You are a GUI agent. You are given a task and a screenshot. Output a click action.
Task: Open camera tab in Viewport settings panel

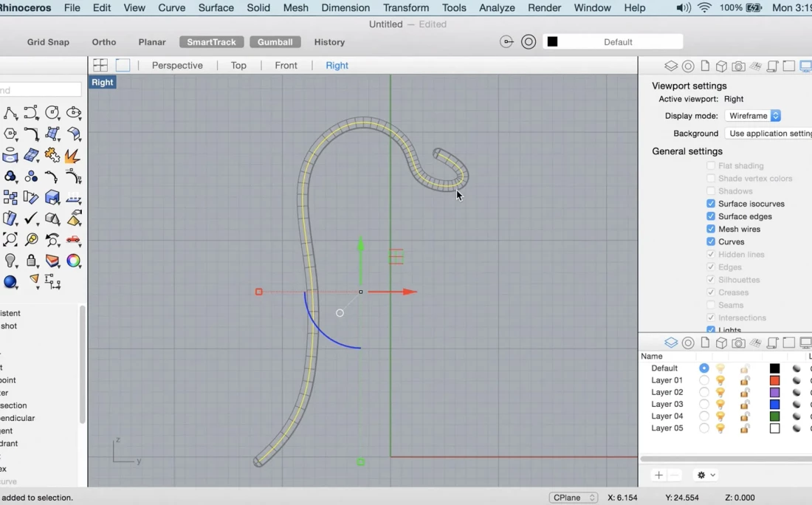coord(738,66)
